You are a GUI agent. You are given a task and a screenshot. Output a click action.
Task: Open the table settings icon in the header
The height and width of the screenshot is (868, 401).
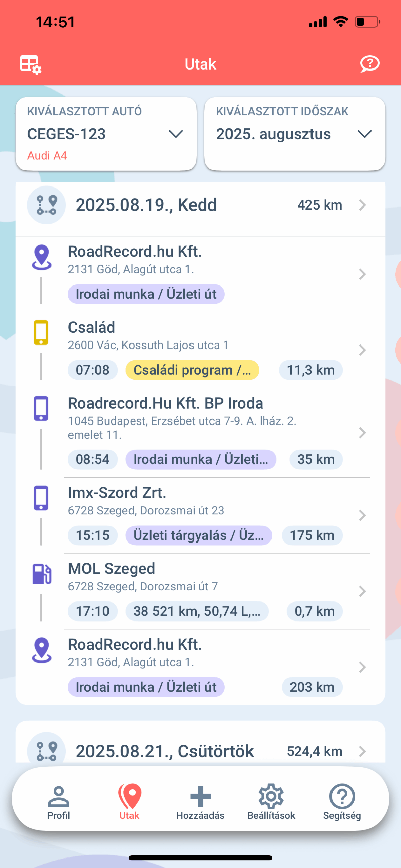click(x=31, y=64)
